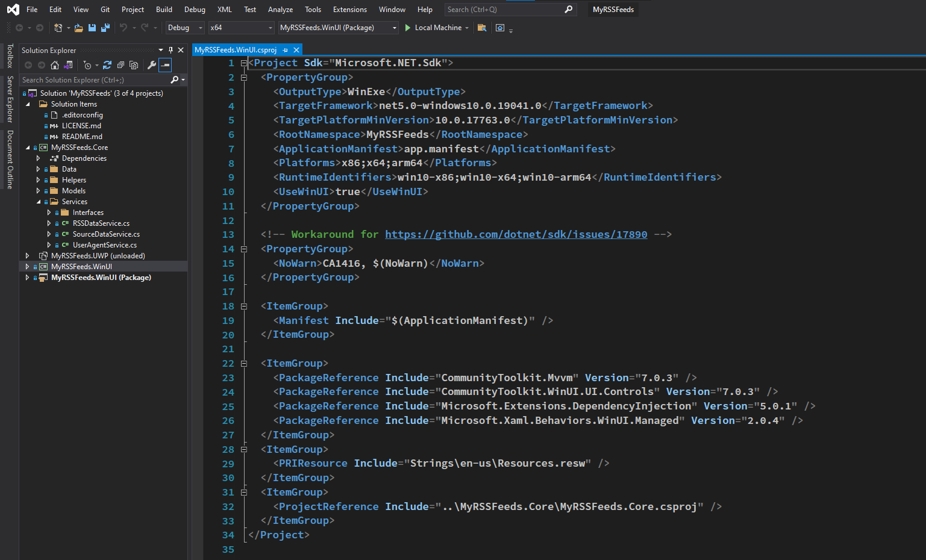Image resolution: width=926 pixels, height=560 pixels.
Task: Select the Collapse All icon in Solution Explorer
Action: click(x=120, y=64)
